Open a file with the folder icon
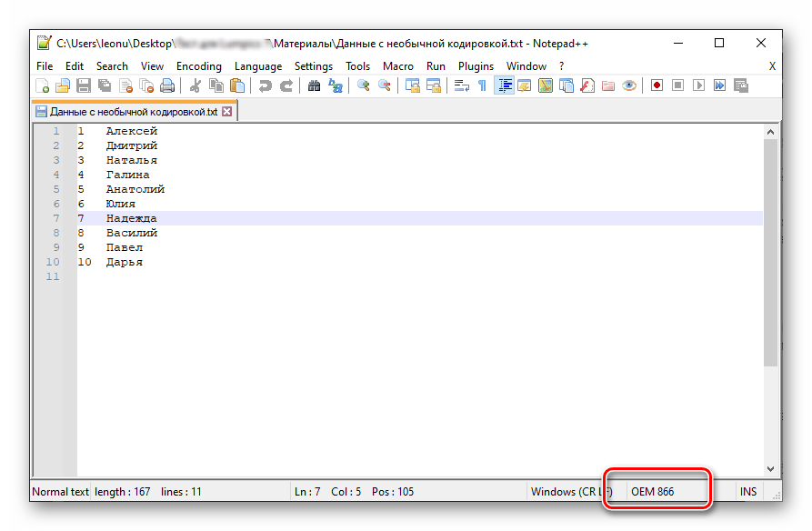This screenshot has height=531, width=812. pyautogui.click(x=63, y=86)
